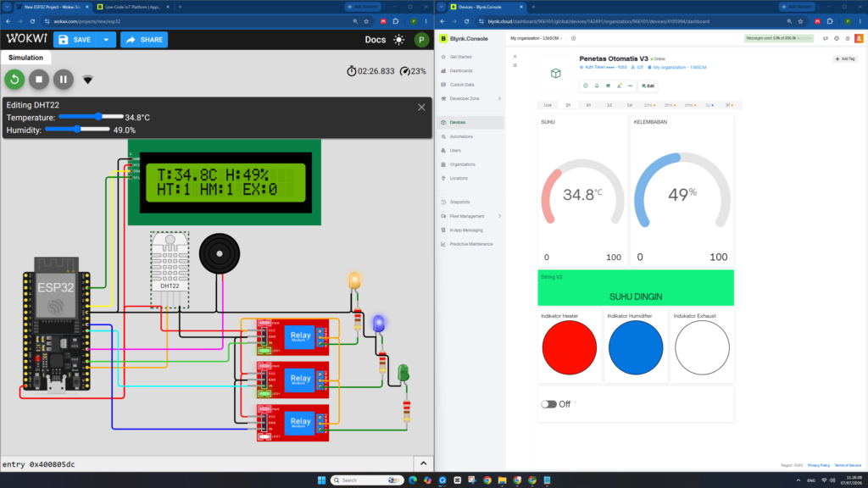Click organization settings gear in Blynk header
Image resolution: width=868 pixels, height=488 pixels.
tap(574, 39)
